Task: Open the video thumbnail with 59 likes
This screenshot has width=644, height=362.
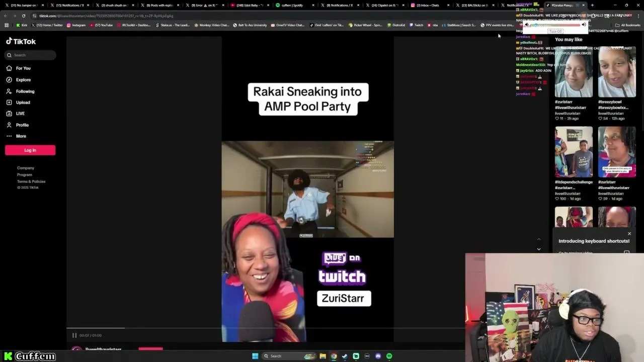Action: (x=617, y=152)
